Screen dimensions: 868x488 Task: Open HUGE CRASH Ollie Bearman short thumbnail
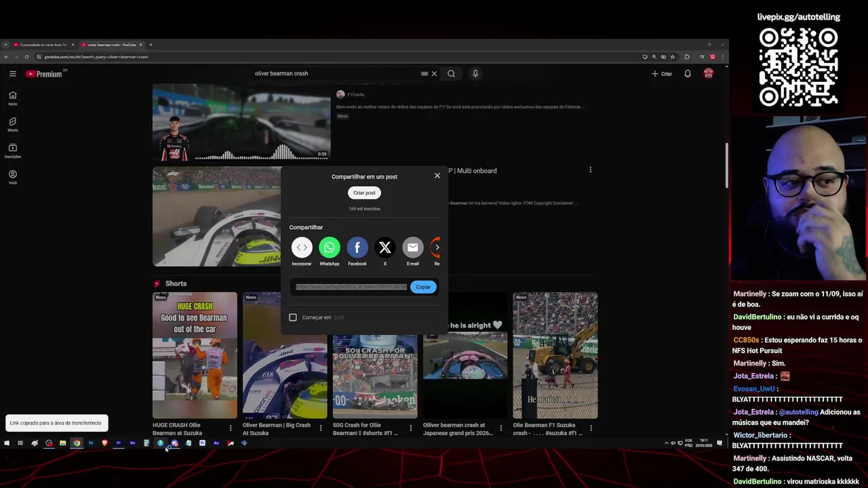[x=195, y=355]
